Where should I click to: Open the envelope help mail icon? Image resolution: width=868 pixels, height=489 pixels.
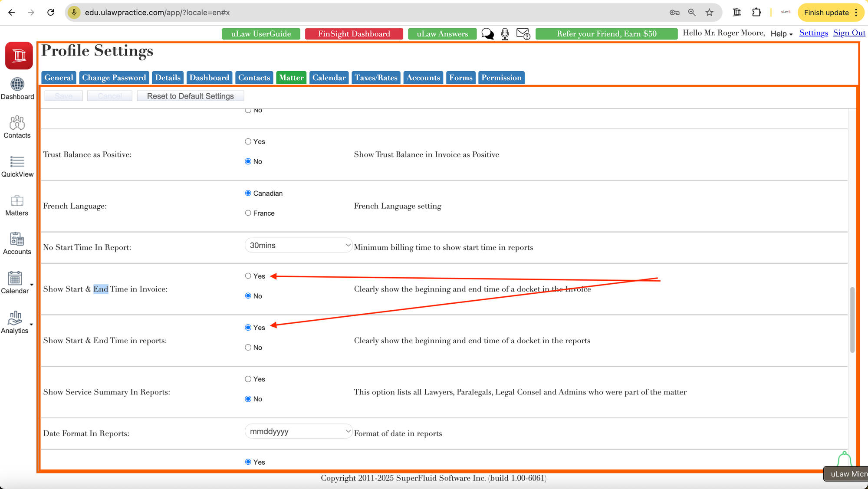point(523,34)
